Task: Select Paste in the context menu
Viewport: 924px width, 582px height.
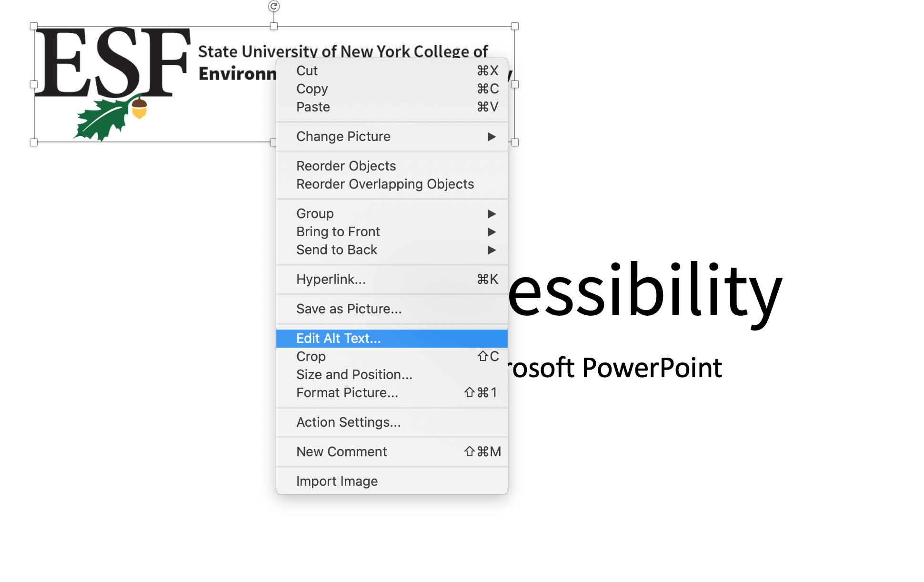Action: (x=392, y=107)
